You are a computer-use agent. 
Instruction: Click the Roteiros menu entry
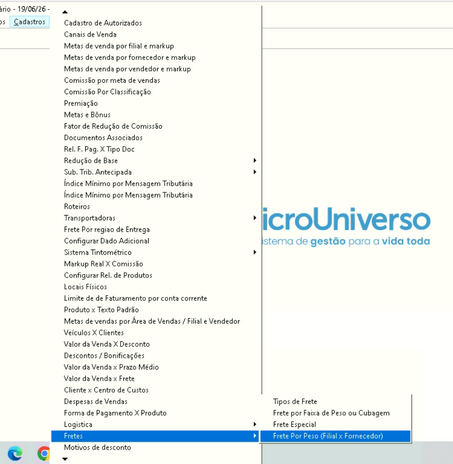(155, 206)
